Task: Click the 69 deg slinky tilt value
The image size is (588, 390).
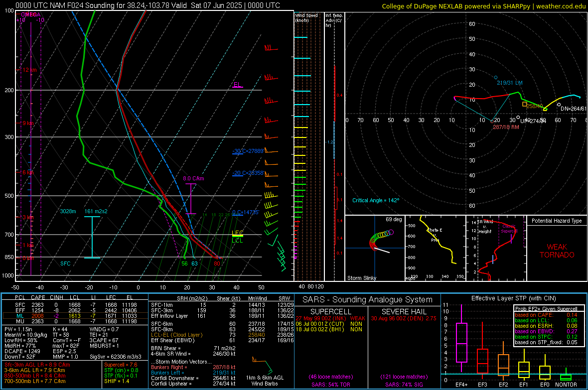Action: pos(394,219)
